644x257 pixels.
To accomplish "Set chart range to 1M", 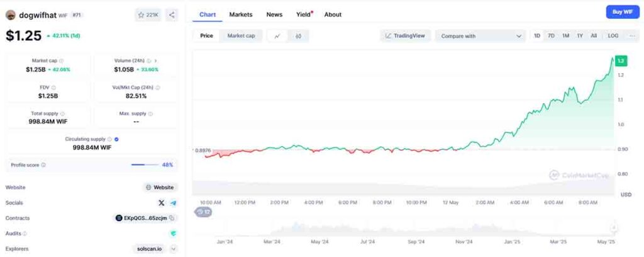I will click(x=565, y=36).
